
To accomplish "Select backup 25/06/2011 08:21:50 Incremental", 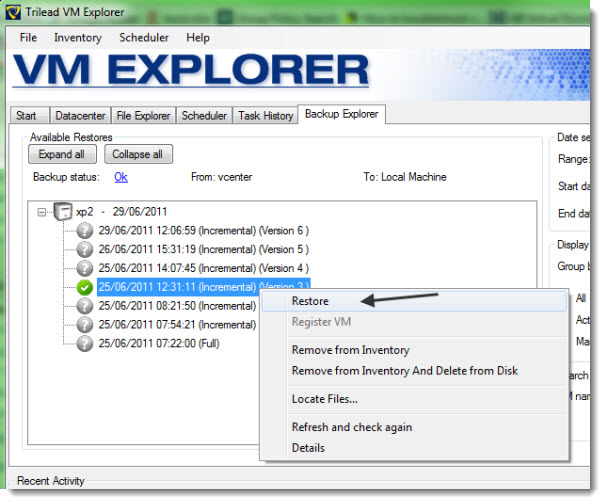I will (177, 306).
